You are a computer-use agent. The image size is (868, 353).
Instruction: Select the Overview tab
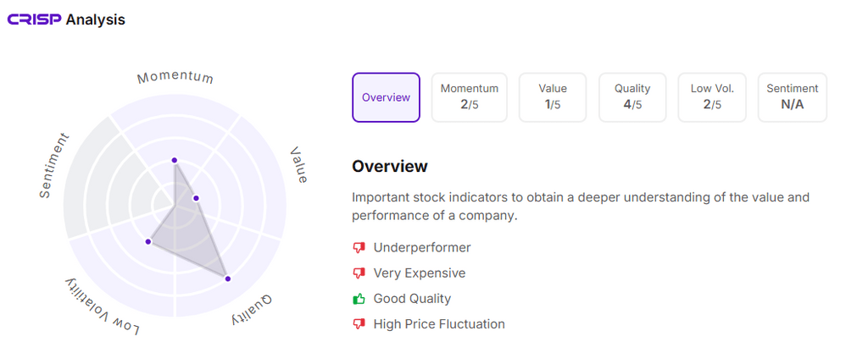(386, 97)
